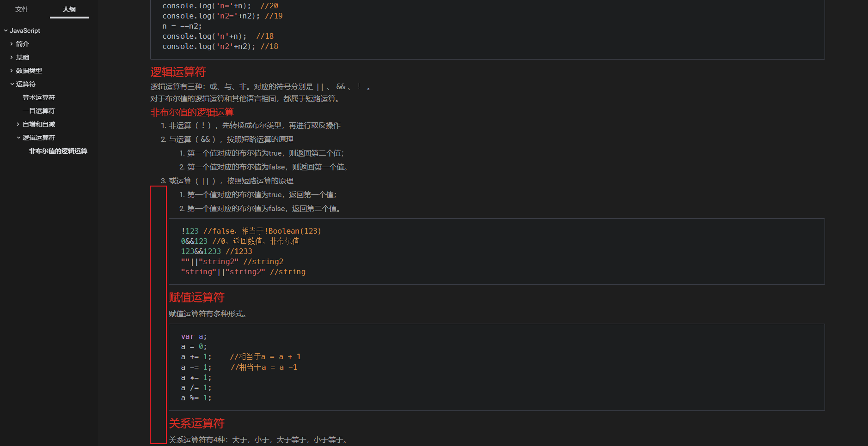Image resolution: width=868 pixels, height=446 pixels.
Task: Jump to 基础 section in the outline
Action: click(23, 57)
